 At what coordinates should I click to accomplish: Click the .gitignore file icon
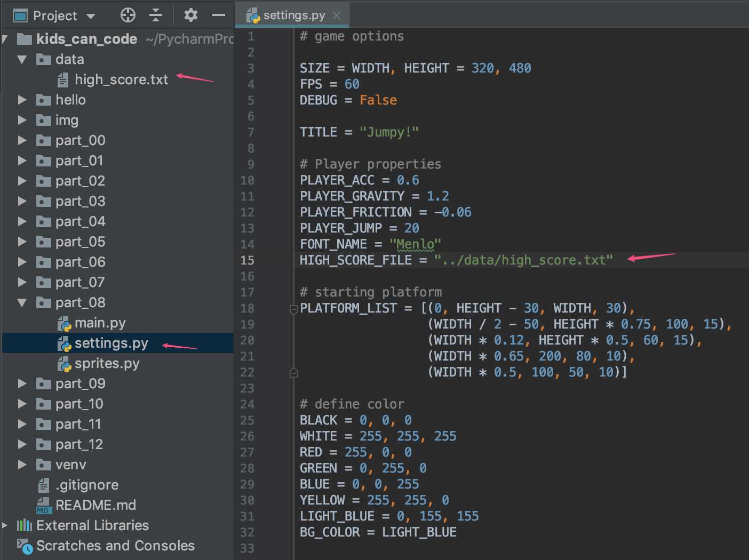pos(44,485)
